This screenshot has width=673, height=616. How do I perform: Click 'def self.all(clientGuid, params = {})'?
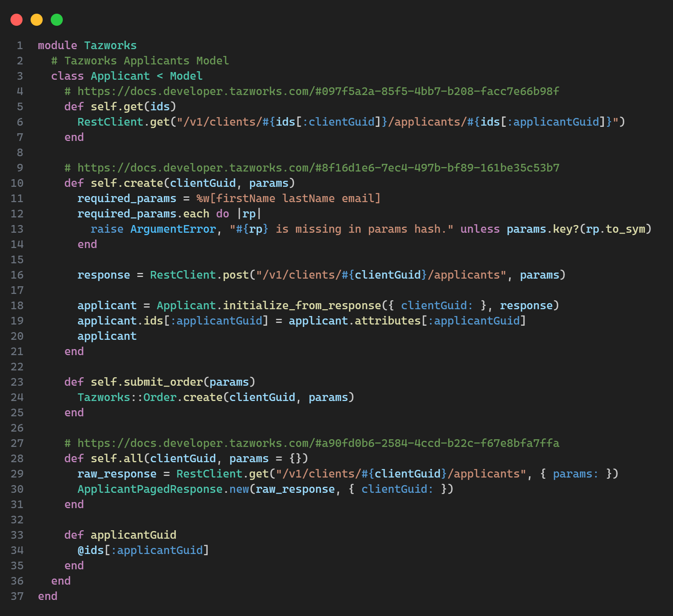click(186, 459)
